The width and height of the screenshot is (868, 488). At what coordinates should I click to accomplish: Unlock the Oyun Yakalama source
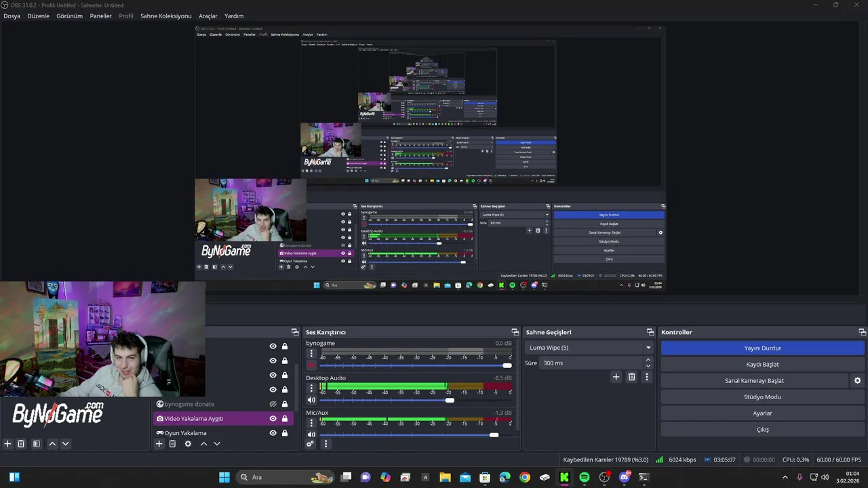point(285,433)
